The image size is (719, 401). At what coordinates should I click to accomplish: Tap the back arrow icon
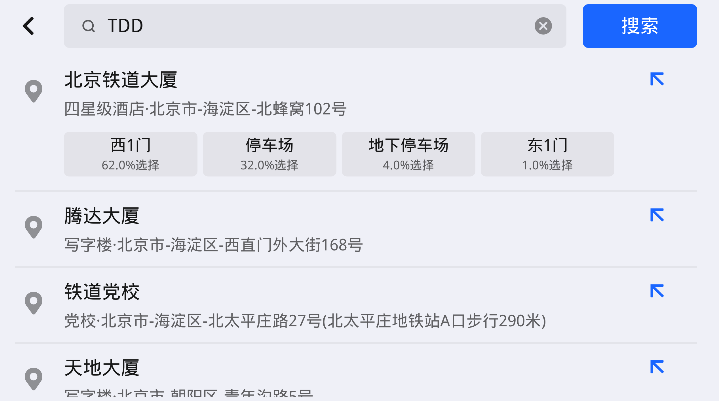click(x=29, y=26)
